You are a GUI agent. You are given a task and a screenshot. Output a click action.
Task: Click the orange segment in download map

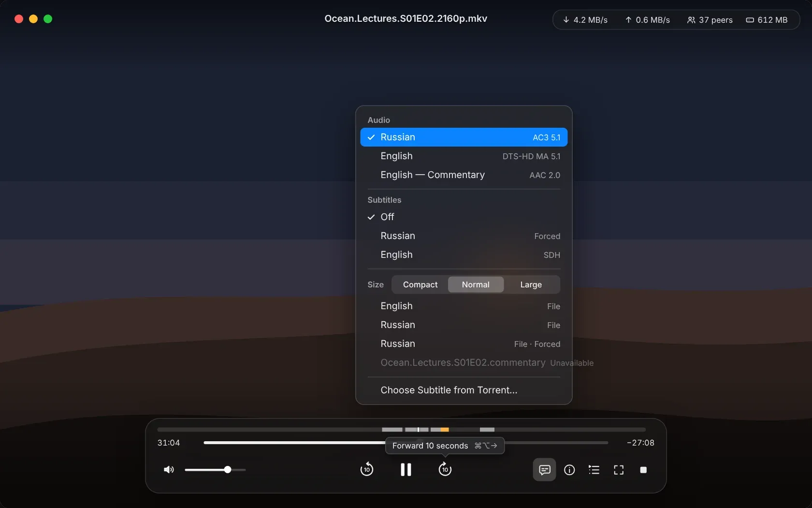[445, 430]
